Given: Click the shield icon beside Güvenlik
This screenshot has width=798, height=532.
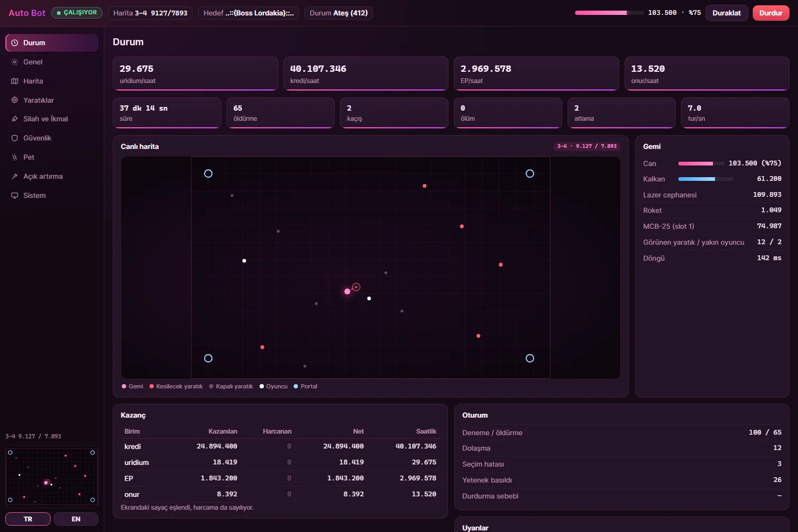Looking at the screenshot, I should click(15, 138).
